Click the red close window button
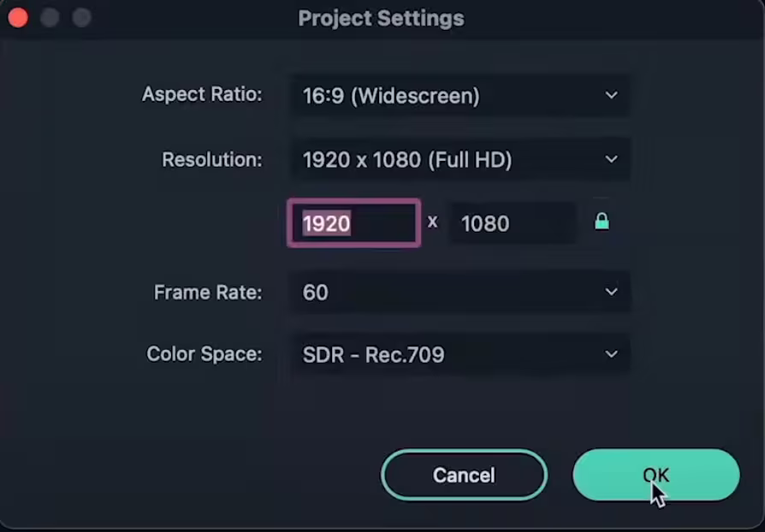This screenshot has width=765, height=532. pyautogui.click(x=18, y=17)
